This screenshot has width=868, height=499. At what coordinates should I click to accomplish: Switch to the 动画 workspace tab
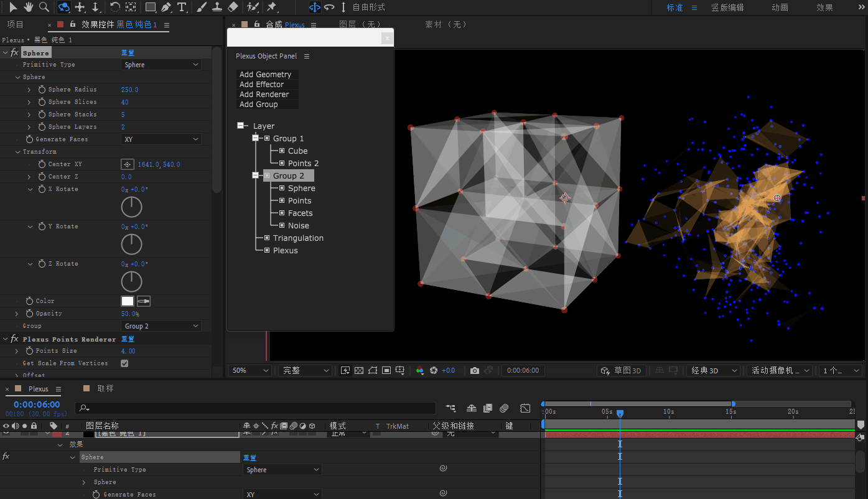pos(780,7)
